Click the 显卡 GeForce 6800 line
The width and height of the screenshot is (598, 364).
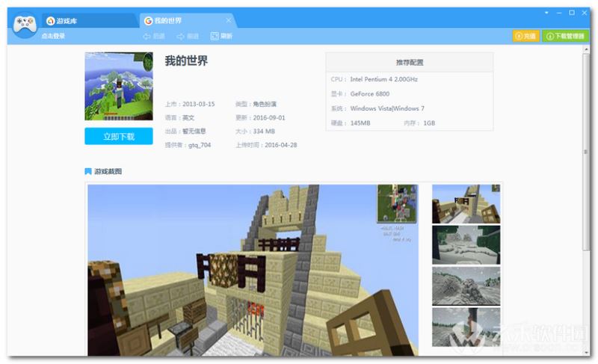[360, 93]
